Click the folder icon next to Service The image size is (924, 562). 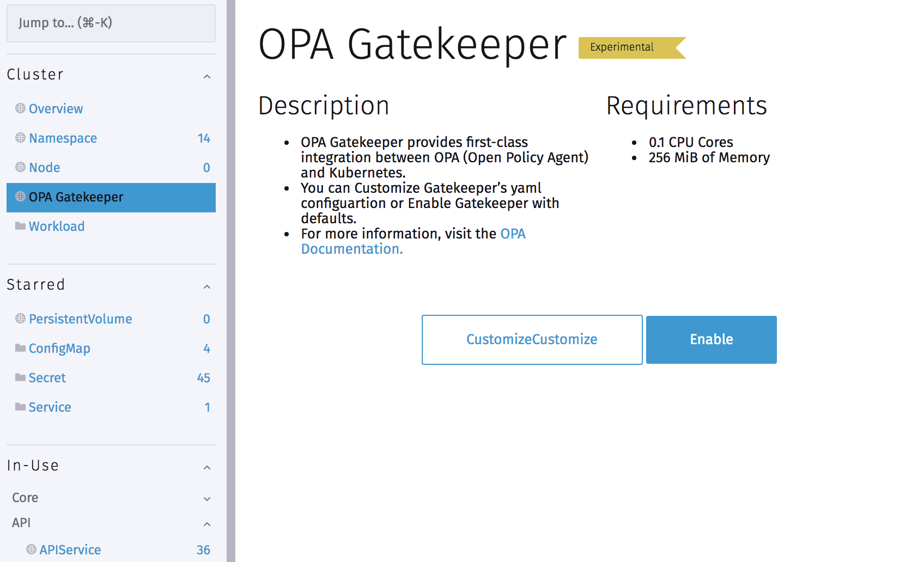coord(20,407)
